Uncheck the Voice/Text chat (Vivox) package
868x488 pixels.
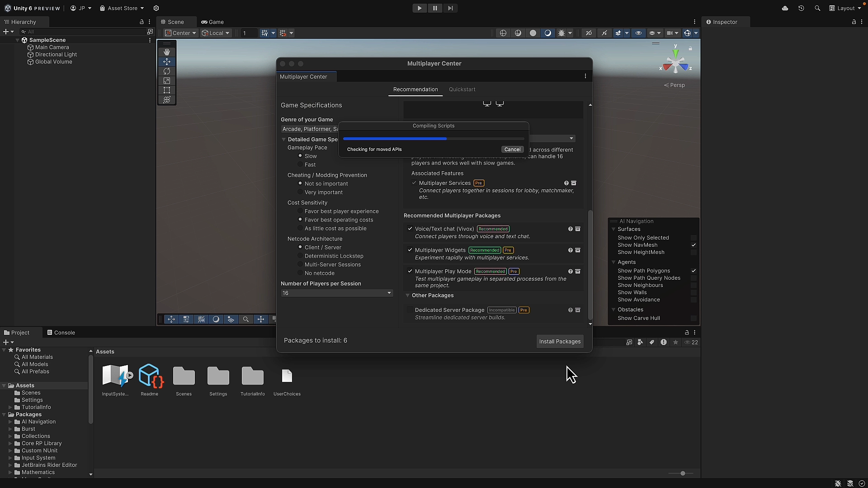pyautogui.click(x=410, y=229)
